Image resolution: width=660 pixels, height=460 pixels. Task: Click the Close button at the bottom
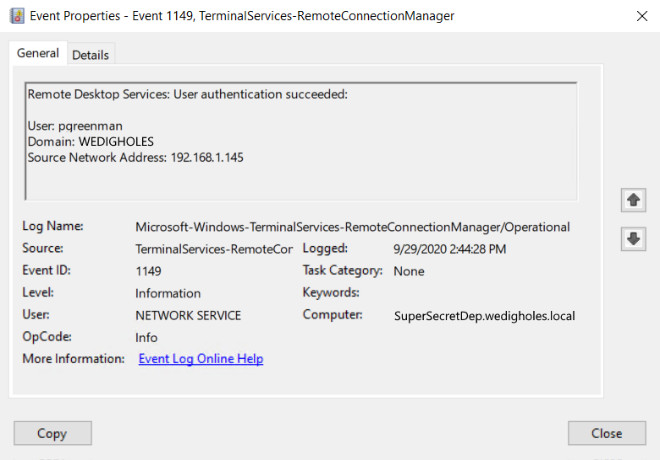[x=607, y=433]
